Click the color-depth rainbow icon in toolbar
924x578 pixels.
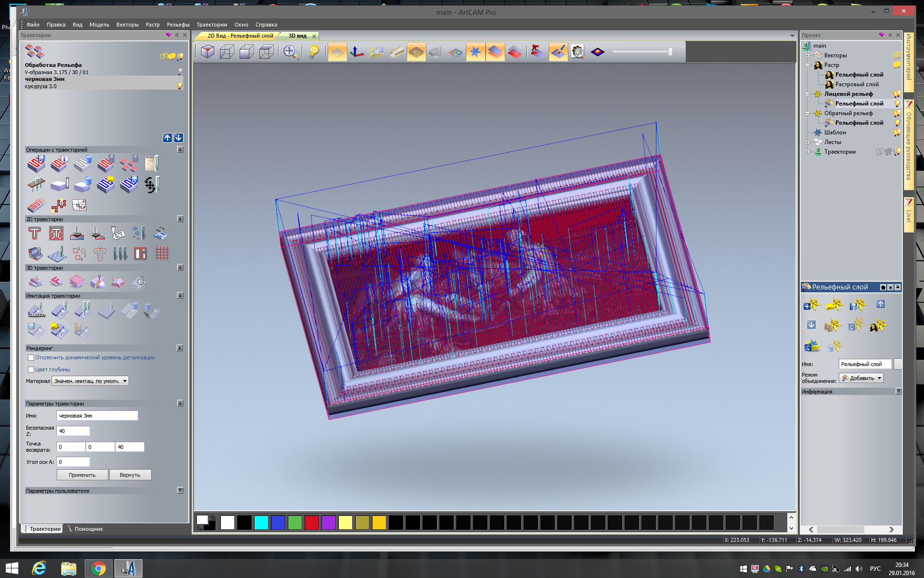pos(598,52)
